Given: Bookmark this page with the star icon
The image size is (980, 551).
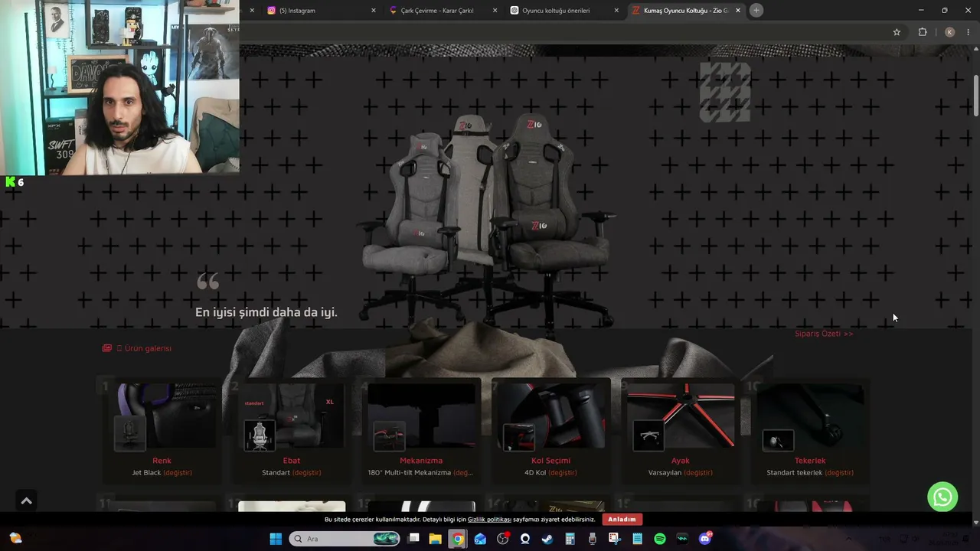Looking at the screenshot, I should pyautogui.click(x=897, y=32).
